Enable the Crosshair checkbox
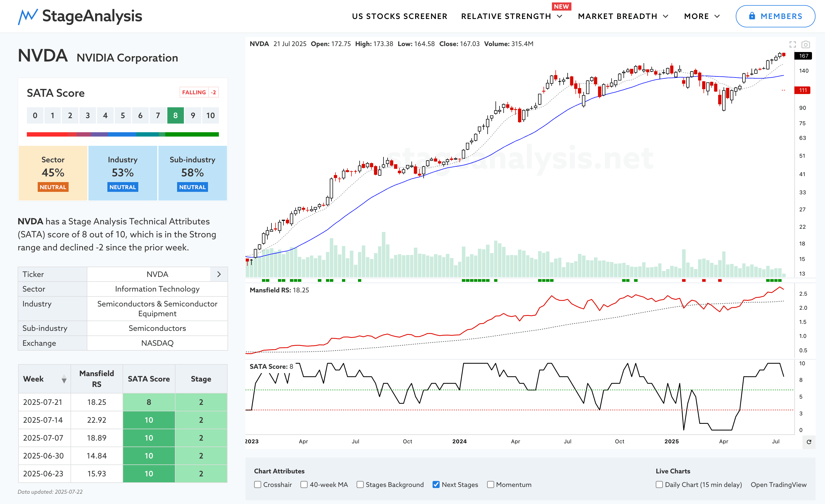The height and width of the screenshot is (504, 825). pos(257,484)
